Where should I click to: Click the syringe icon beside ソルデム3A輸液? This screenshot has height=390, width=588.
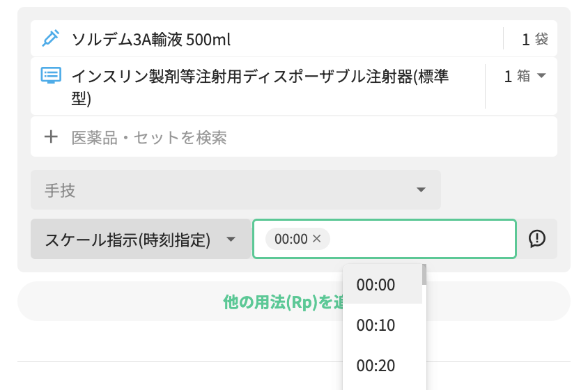point(50,39)
